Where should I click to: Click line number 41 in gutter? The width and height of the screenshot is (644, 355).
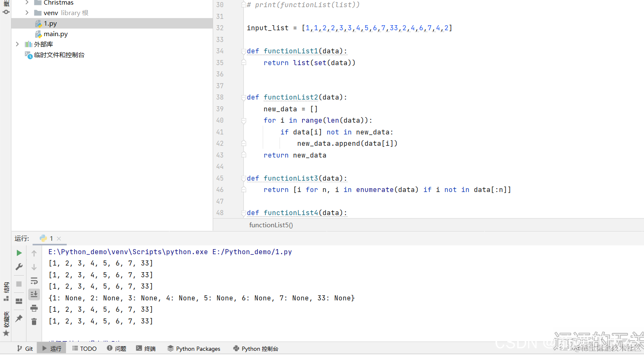(x=220, y=132)
